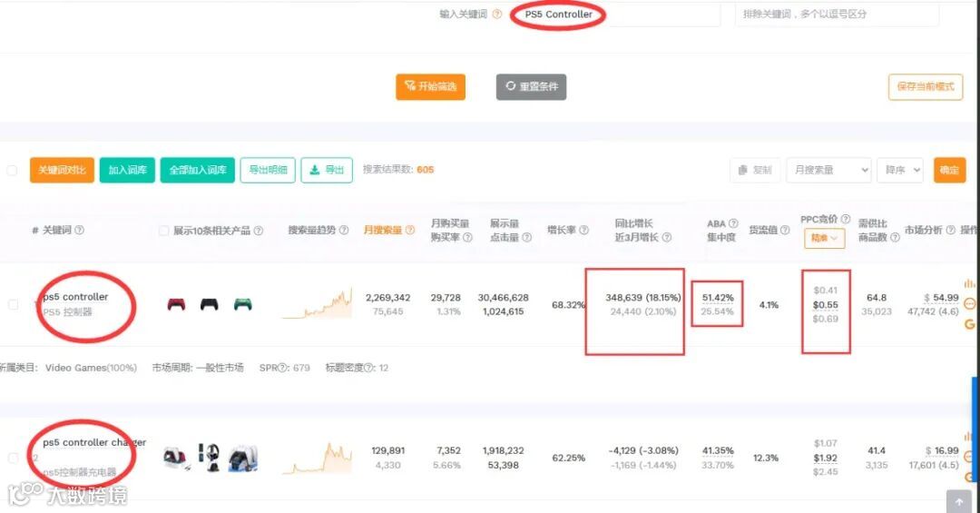The image size is (980, 513).
Task: Open first charger dock thumbnail in charger row
Action: tap(177, 459)
